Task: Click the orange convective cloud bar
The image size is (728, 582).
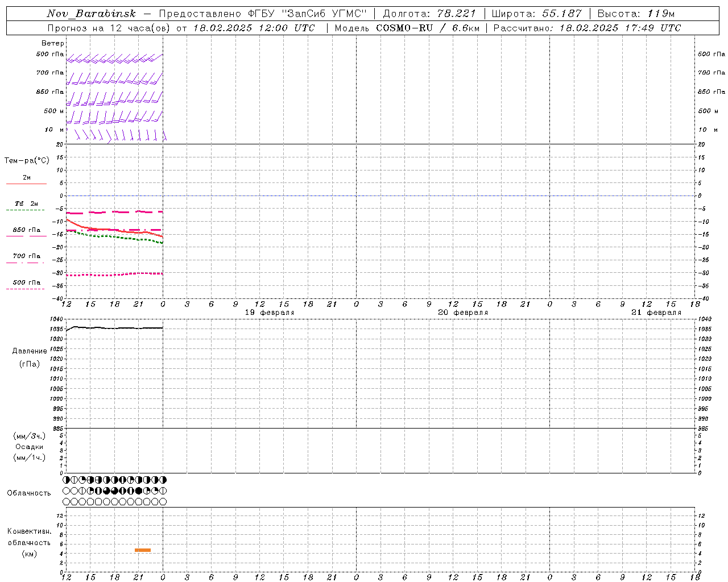Action: point(143,550)
